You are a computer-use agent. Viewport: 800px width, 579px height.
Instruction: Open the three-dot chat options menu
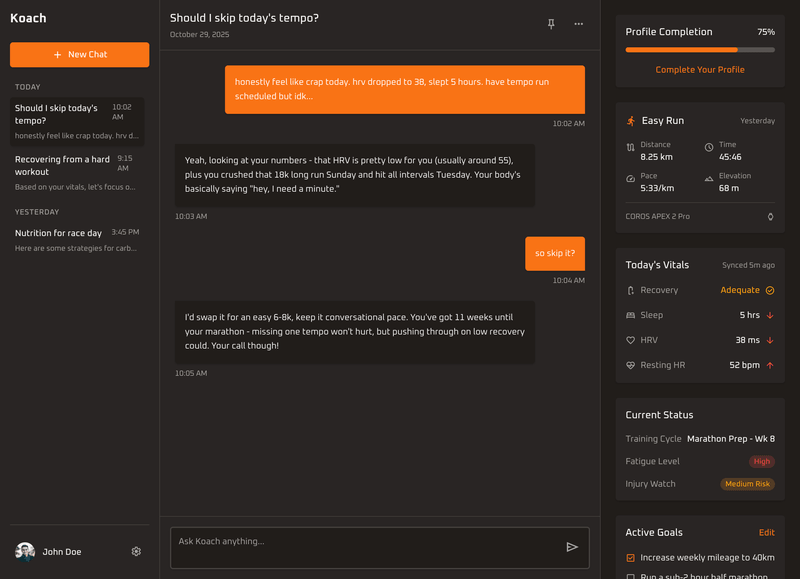click(x=578, y=24)
